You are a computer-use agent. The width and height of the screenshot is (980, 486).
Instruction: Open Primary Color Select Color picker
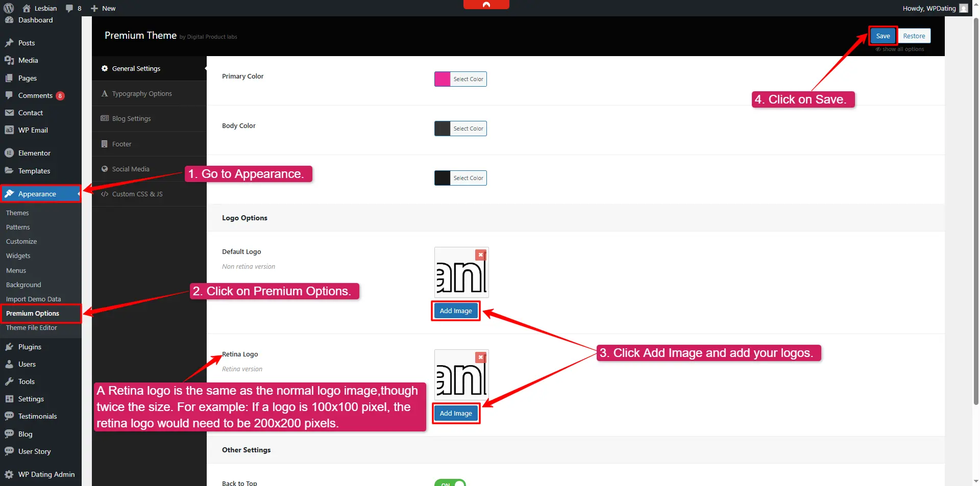click(468, 79)
